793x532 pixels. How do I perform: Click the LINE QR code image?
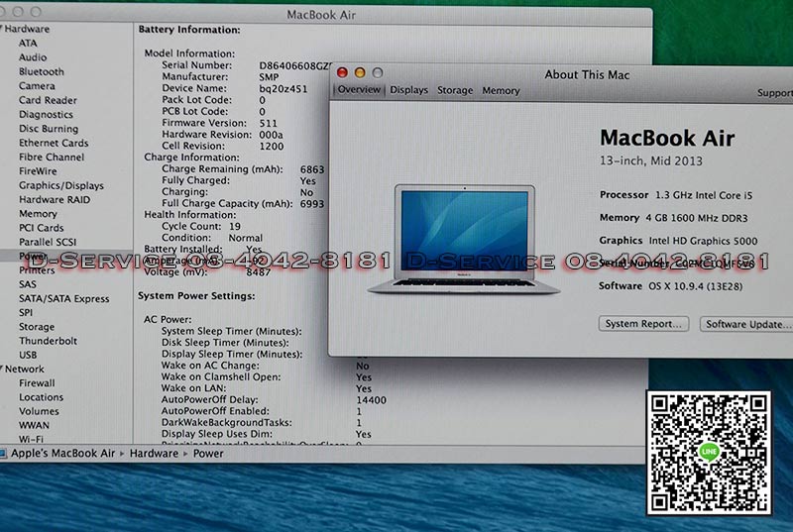[709, 453]
